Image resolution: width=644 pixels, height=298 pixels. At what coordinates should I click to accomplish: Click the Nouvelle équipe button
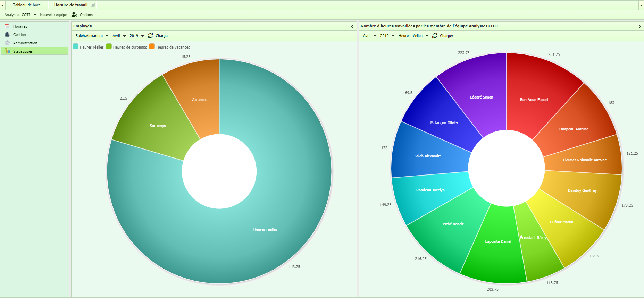click(x=53, y=15)
